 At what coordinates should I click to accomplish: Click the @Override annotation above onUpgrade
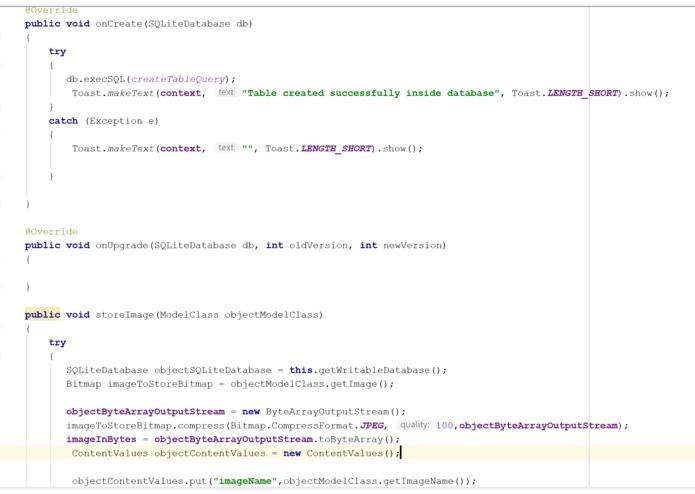click(x=51, y=232)
